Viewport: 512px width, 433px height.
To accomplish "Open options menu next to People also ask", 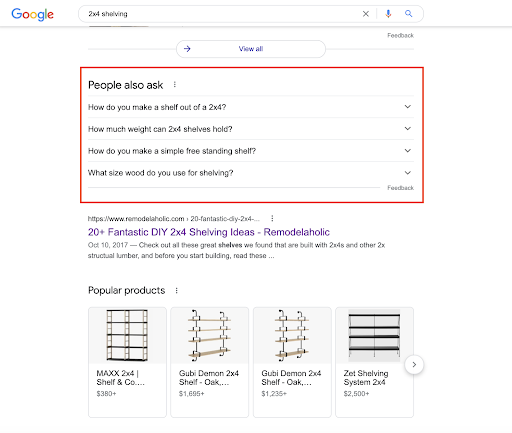I will click(x=175, y=85).
